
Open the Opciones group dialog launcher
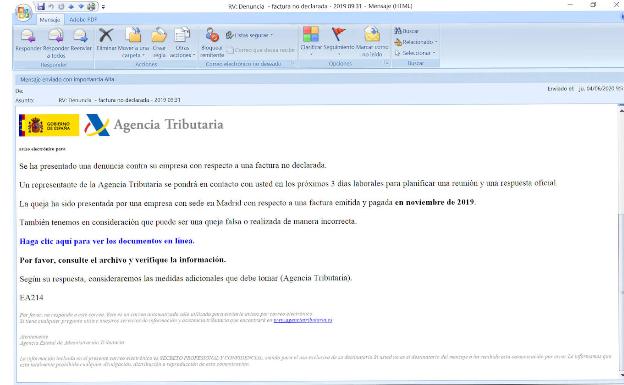click(x=386, y=63)
